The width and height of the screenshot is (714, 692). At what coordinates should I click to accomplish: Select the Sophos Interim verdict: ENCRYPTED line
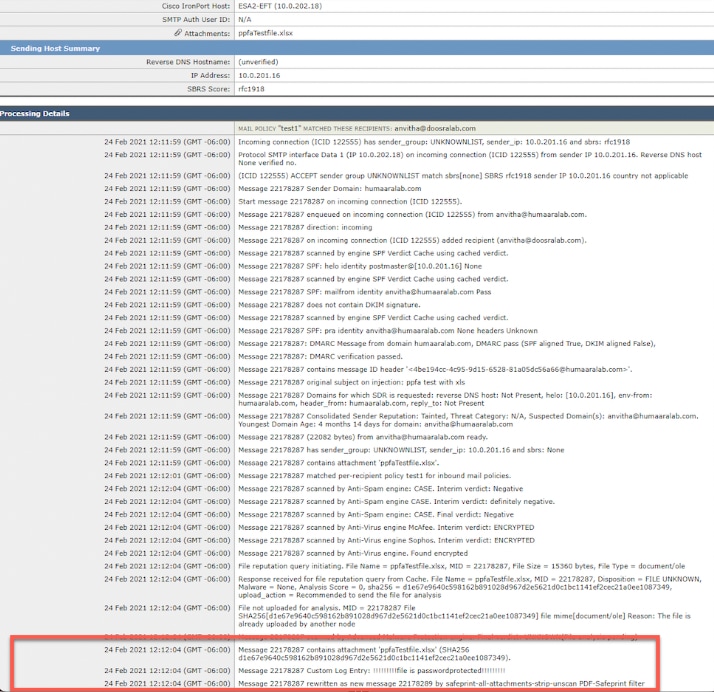tap(386, 540)
